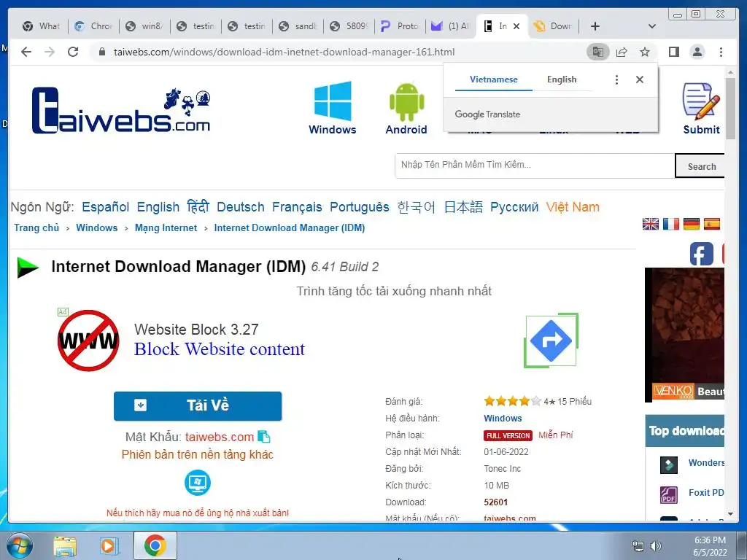Open Google Translate icon in address bar

[x=598, y=52]
